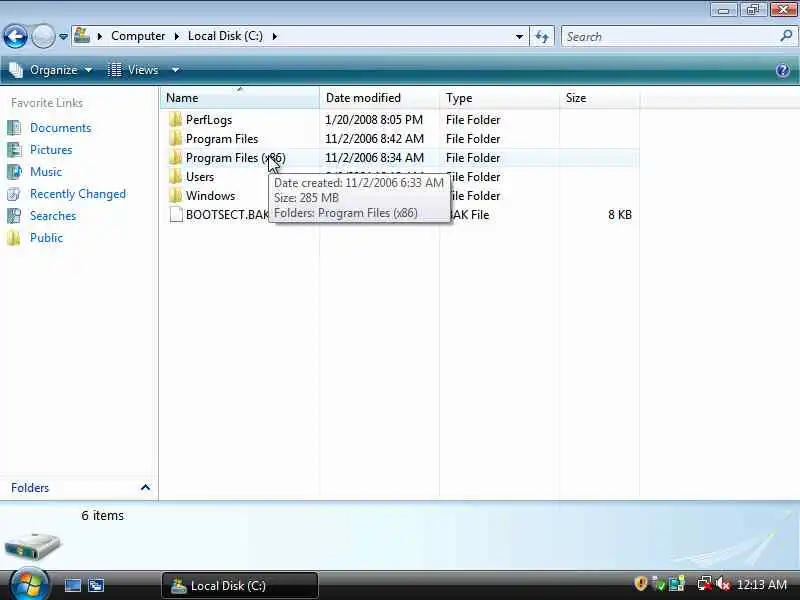Select the Program Files folder name
The width and height of the screenshot is (800, 600).
pos(222,139)
